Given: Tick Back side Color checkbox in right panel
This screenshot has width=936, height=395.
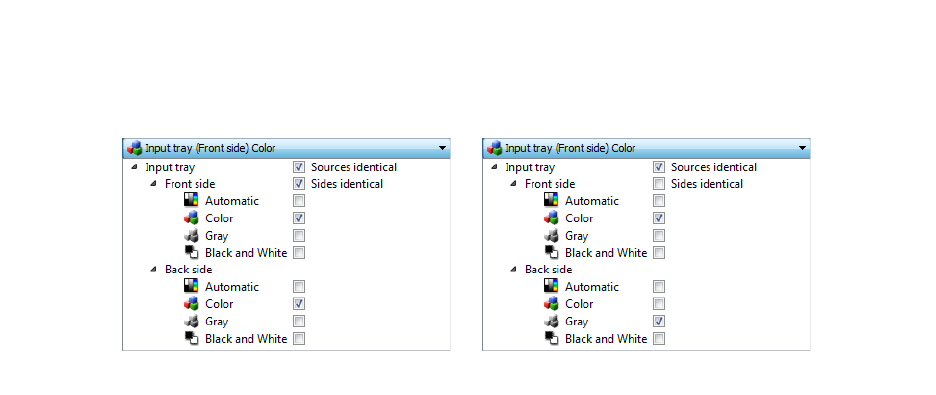Looking at the screenshot, I should click(x=659, y=304).
